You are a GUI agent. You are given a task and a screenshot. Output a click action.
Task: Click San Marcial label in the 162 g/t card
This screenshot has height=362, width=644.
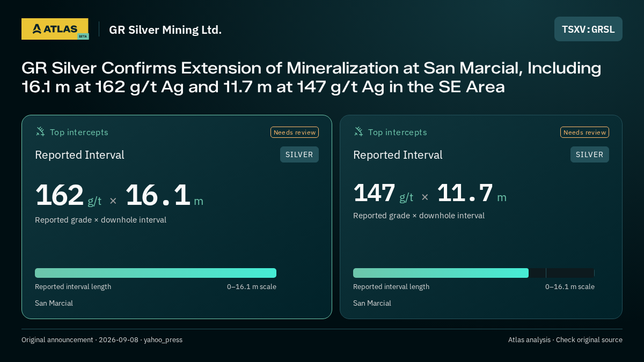coord(54,304)
